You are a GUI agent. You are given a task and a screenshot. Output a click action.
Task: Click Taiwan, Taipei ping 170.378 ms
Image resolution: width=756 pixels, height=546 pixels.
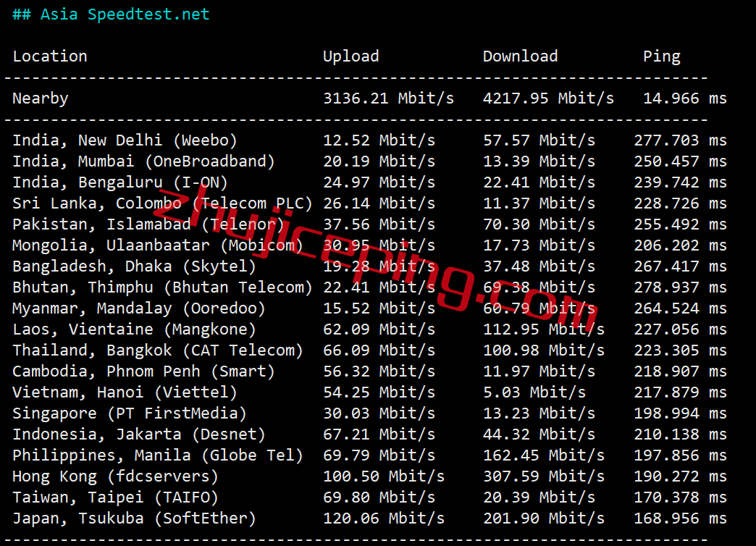pyautogui.click(x=680, y=497)
